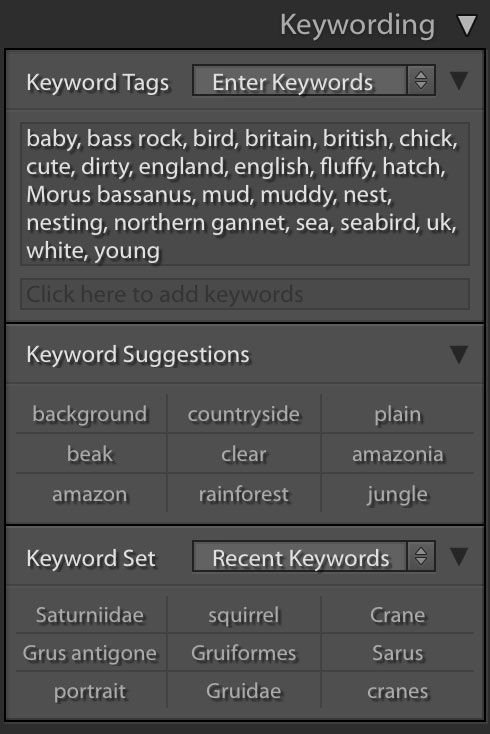Apply the recent keyword 'Gruidae'
This screenshot has width=490, height=734.
click(244, 691)
